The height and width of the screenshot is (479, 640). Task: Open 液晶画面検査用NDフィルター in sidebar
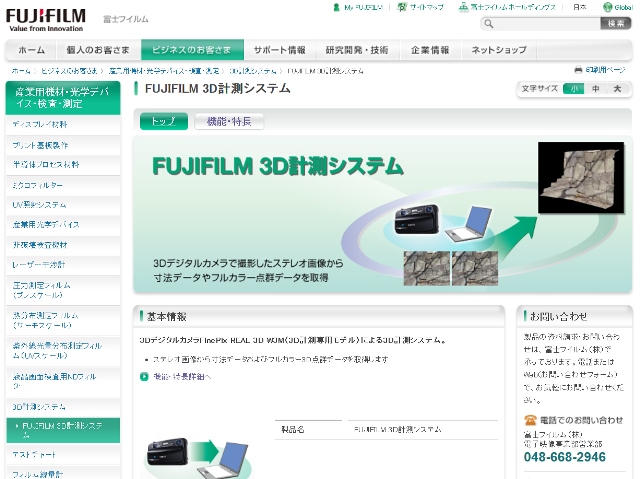[x=63, y=381]
